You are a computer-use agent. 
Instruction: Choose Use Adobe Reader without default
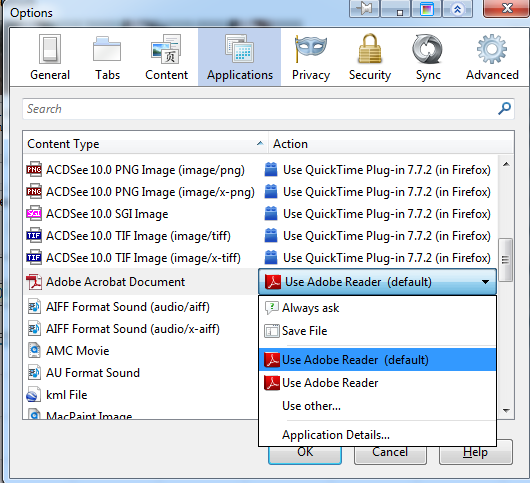pos(378,383)
